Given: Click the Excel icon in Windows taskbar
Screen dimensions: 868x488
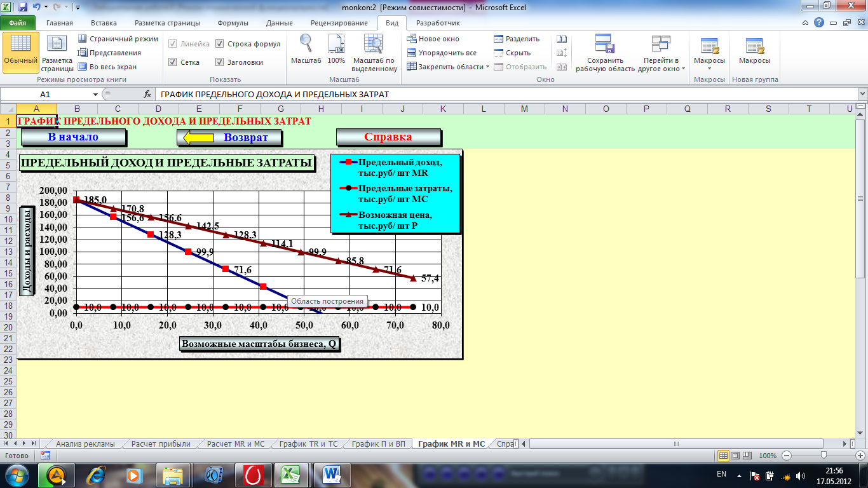Looking at the screenshot, I should [290, 475].
